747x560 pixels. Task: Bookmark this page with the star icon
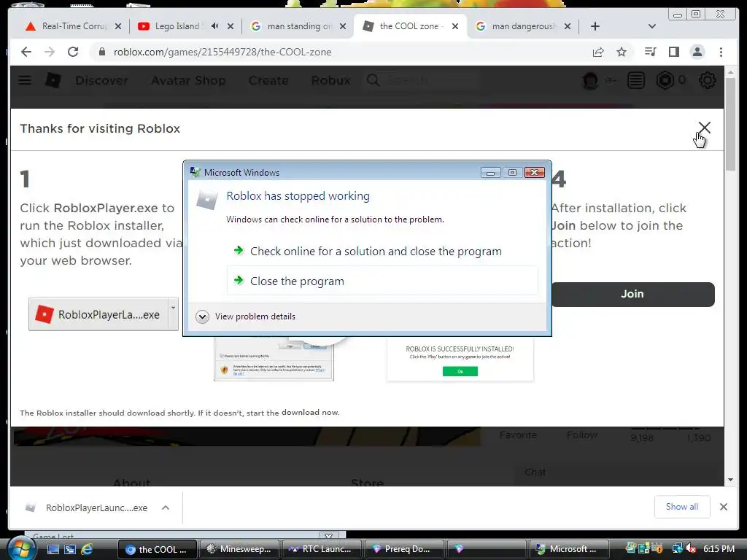coord(622,52)
